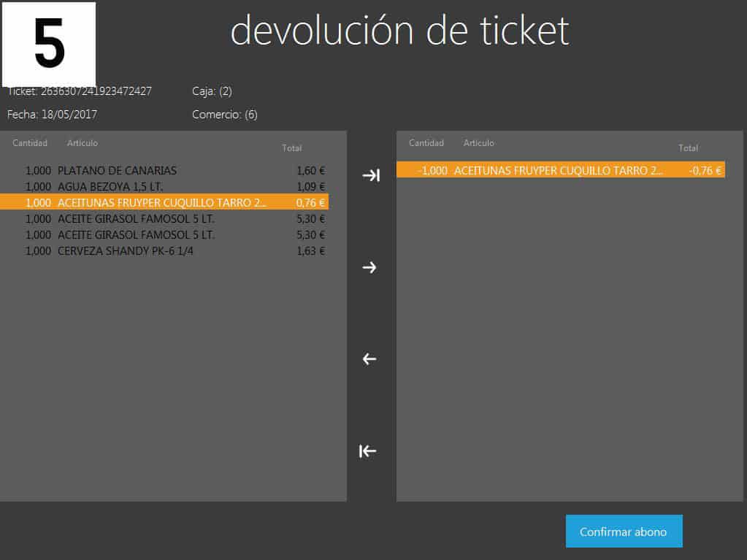Select ACEITUNAS FRUYPER row in left list
This screenshot has width=747, height=560.
click(x=164, y=202)
